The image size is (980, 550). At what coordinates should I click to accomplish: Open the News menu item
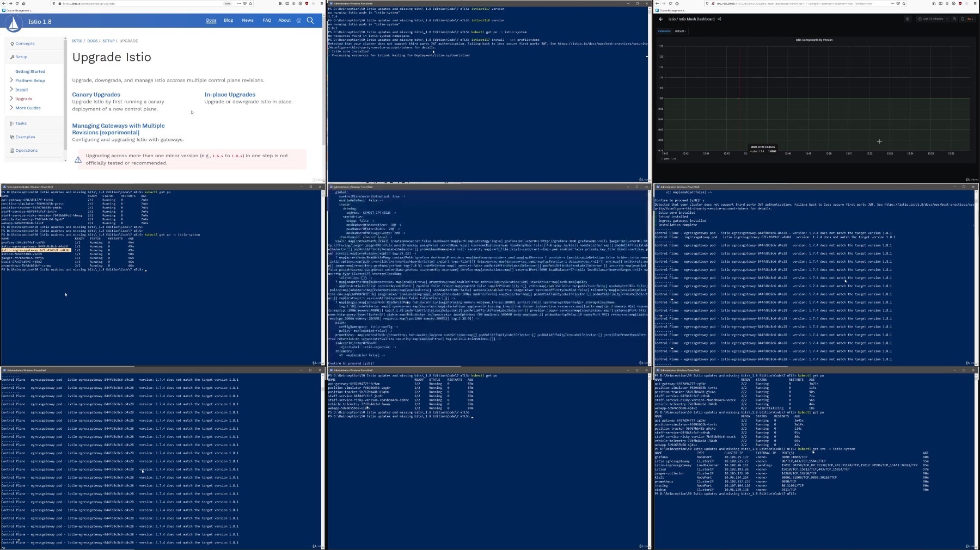[248, 20]
